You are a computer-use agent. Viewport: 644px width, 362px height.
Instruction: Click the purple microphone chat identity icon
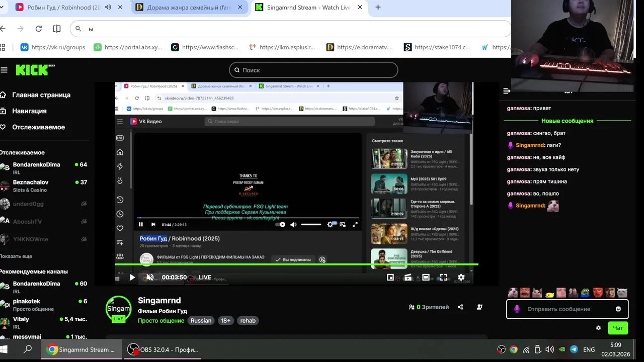click(x=517, y=309)
